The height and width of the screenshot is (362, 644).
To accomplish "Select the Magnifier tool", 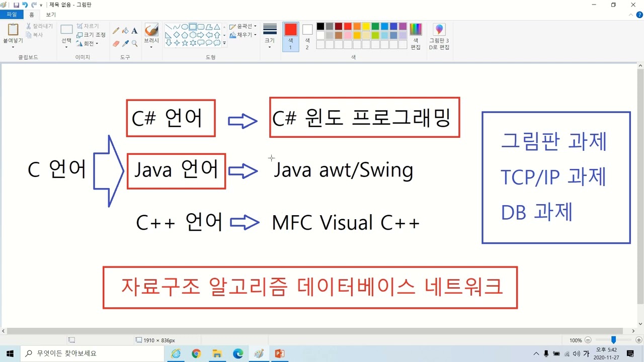I will pyautogui.click(x=134, y=44).
